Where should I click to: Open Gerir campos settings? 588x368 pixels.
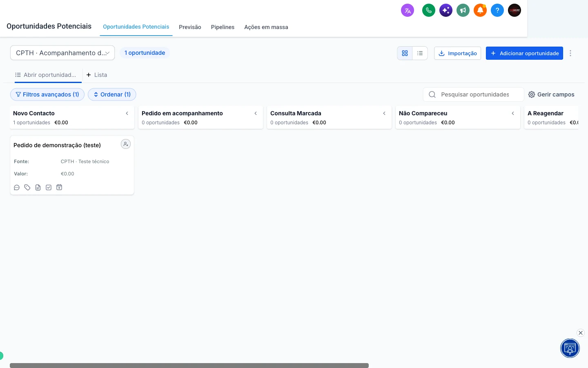[x=551, y=94]
